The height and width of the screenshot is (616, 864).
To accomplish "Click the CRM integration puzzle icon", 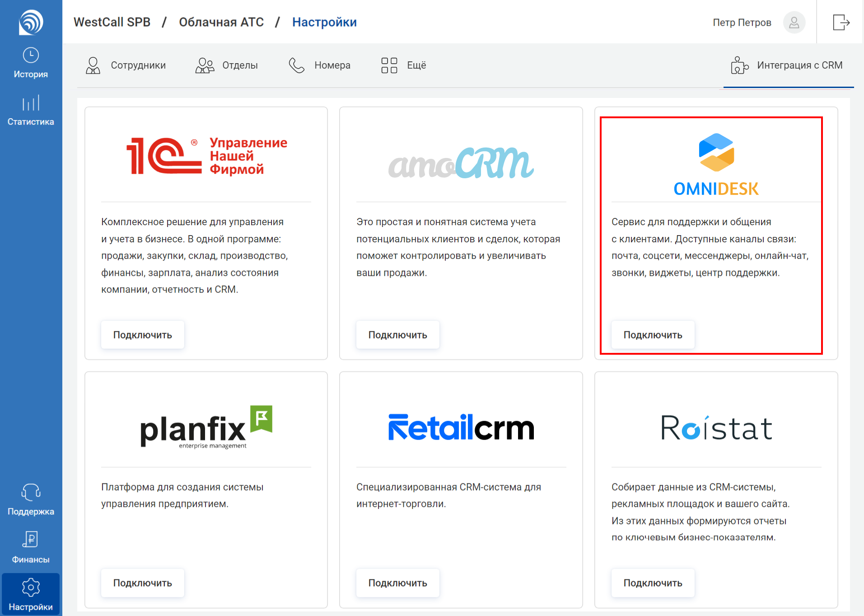I will [739, 65].
